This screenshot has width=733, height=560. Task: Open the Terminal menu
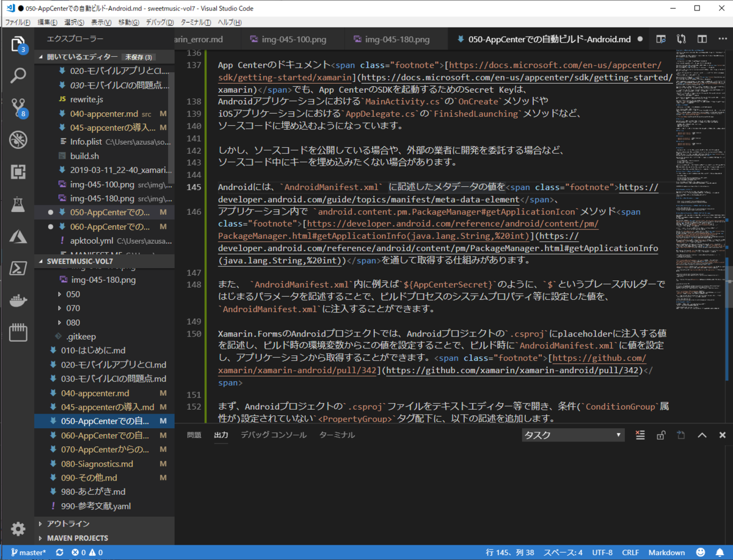195,23
